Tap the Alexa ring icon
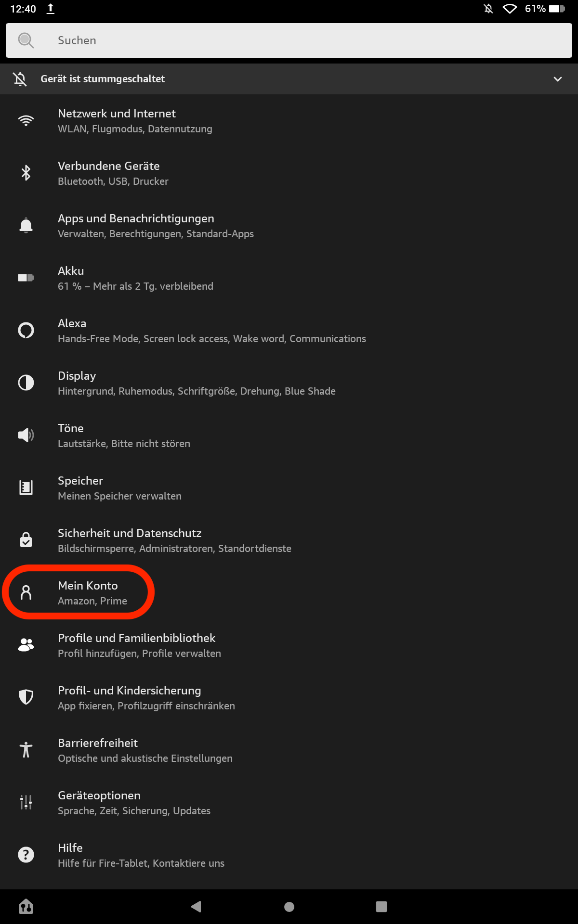The width and height of the screenshot is (578, 924). (x=26, y=330)
